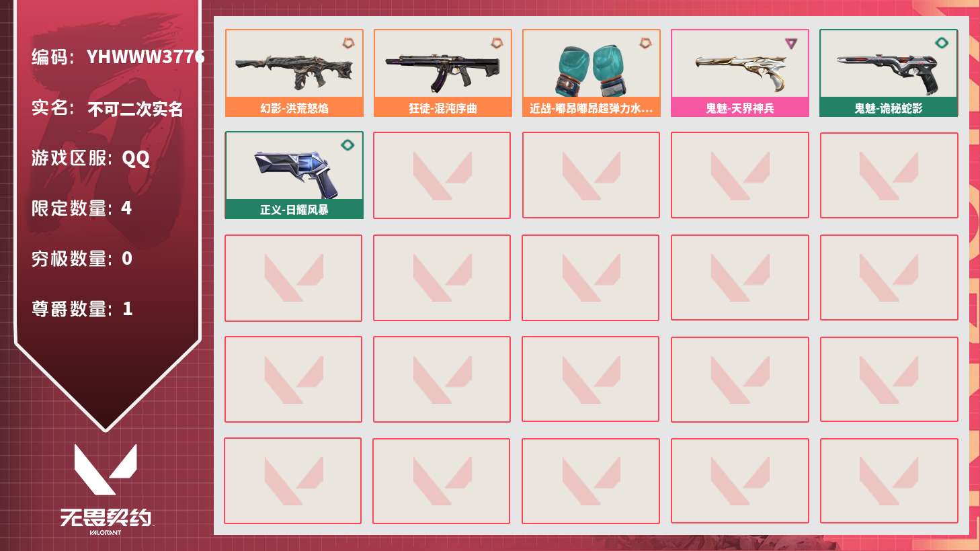Click the white Valorant logo in sidebar

click(x=106, y=469)
